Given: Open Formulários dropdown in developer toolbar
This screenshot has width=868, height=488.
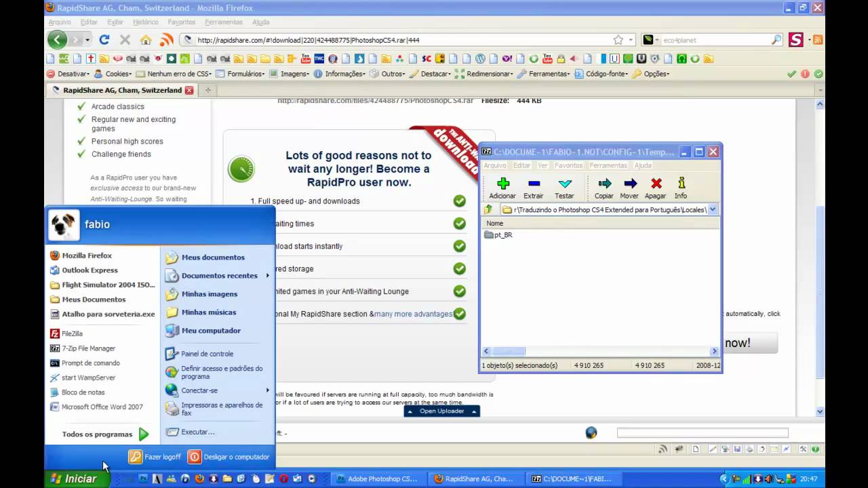Looking at the screenshot, I should click(241, 74).
